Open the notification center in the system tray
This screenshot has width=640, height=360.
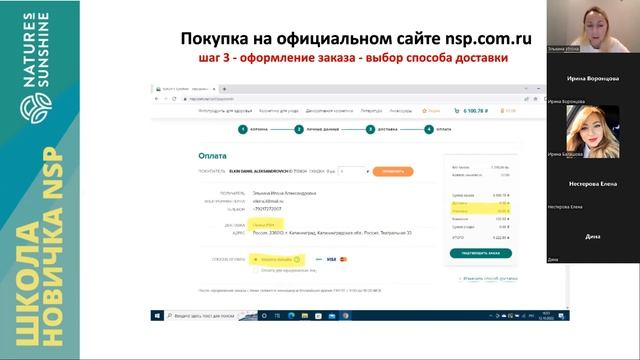point(562,316)
